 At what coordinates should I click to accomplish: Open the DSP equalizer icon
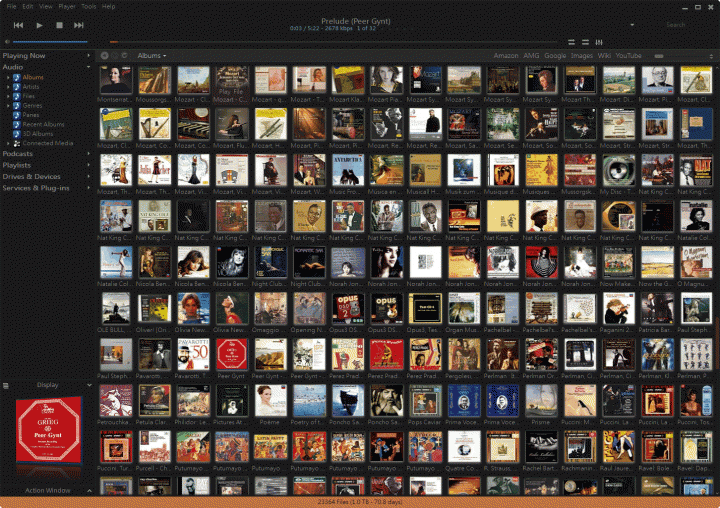599,42
